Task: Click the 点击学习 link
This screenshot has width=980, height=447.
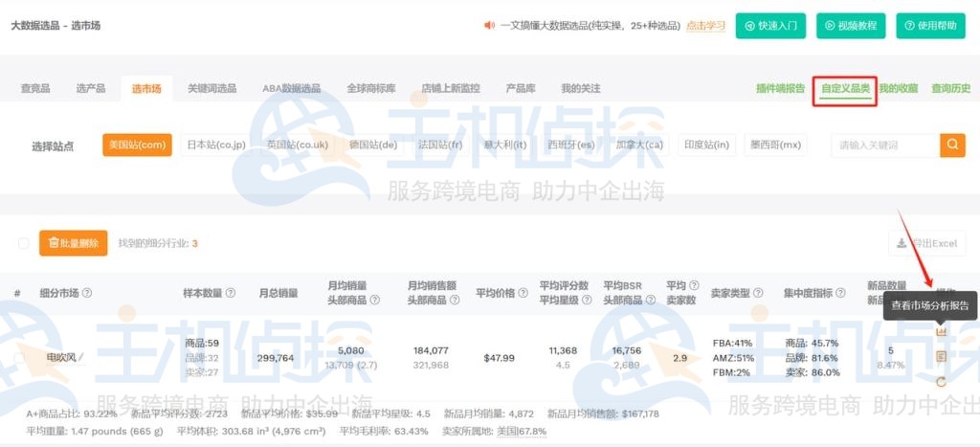Action: 705,26
